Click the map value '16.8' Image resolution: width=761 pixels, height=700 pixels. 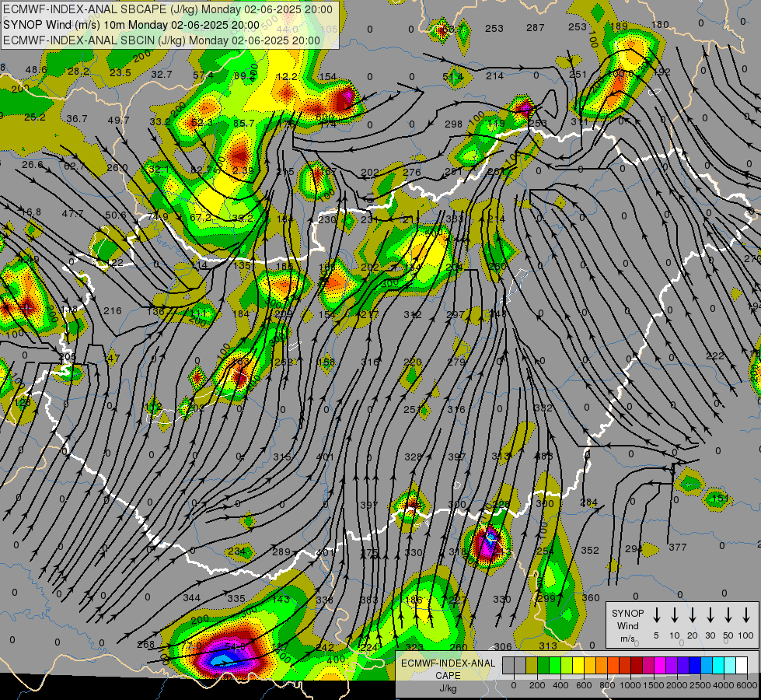pos(31,212)
